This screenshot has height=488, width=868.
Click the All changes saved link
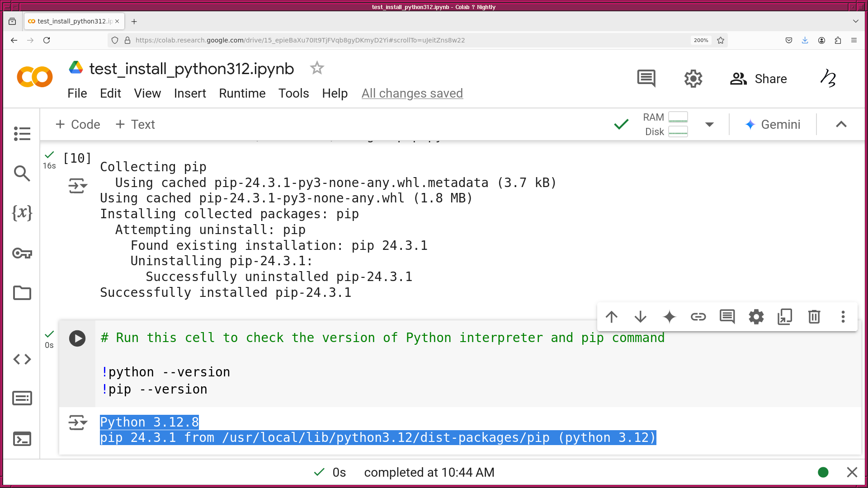tap(412, 94)
